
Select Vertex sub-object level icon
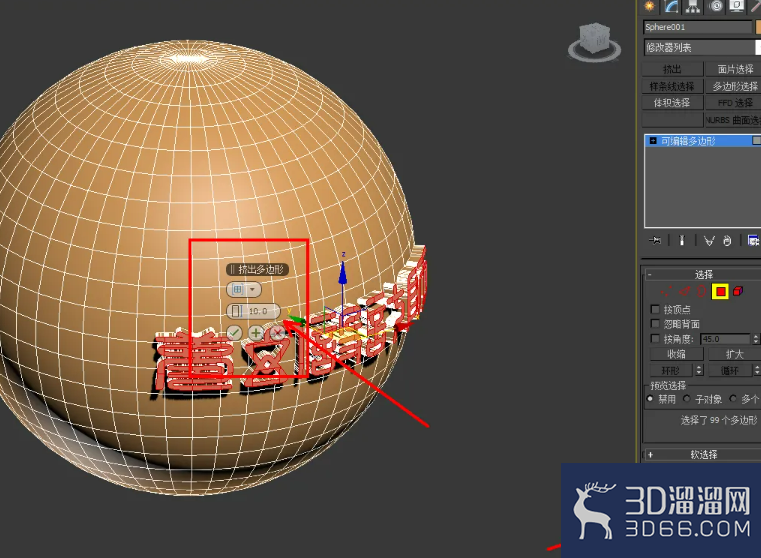pyautogui.click(x=666, y=291)
